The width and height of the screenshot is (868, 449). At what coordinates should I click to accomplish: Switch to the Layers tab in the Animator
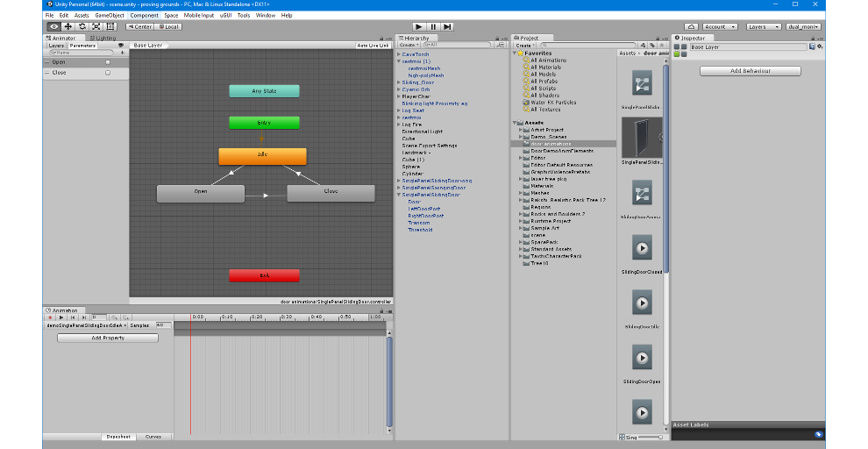click(x=56, y=46)
